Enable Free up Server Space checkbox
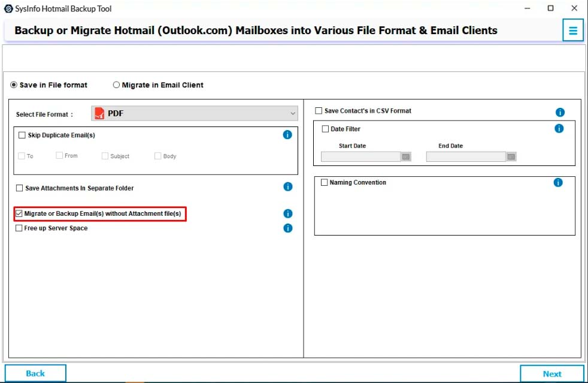The height and width of the screenshot is (383, 588). (19, 228)
